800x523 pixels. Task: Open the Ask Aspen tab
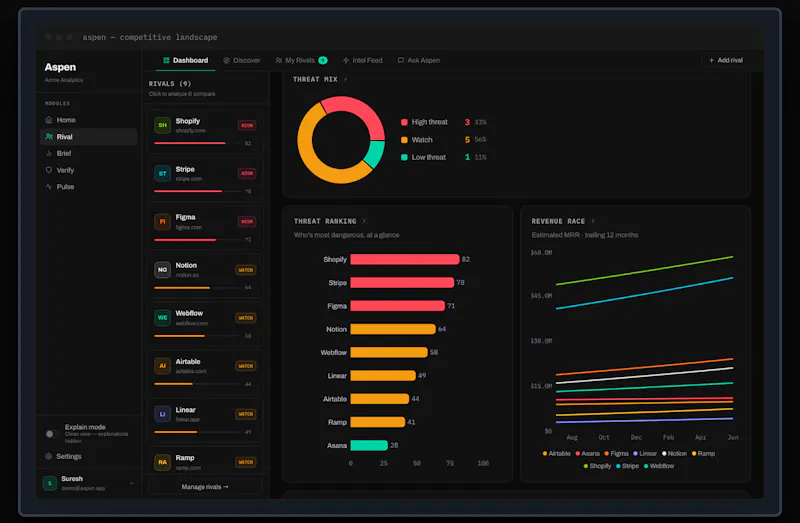(418, 60)
